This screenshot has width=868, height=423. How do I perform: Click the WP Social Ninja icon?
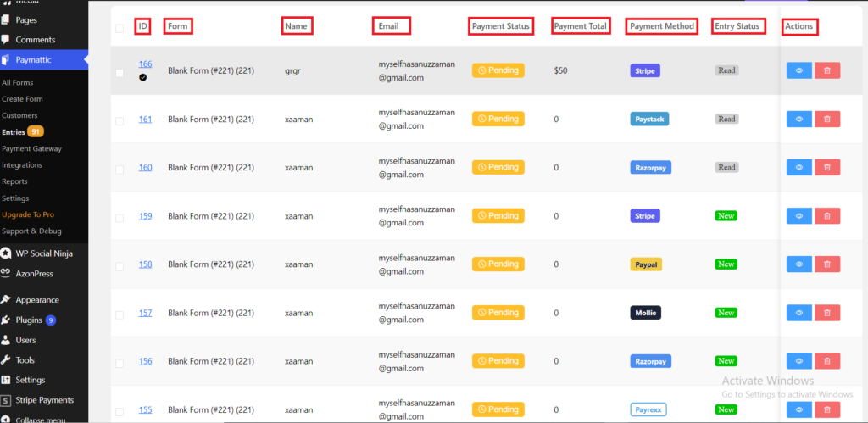click(6, 253)
